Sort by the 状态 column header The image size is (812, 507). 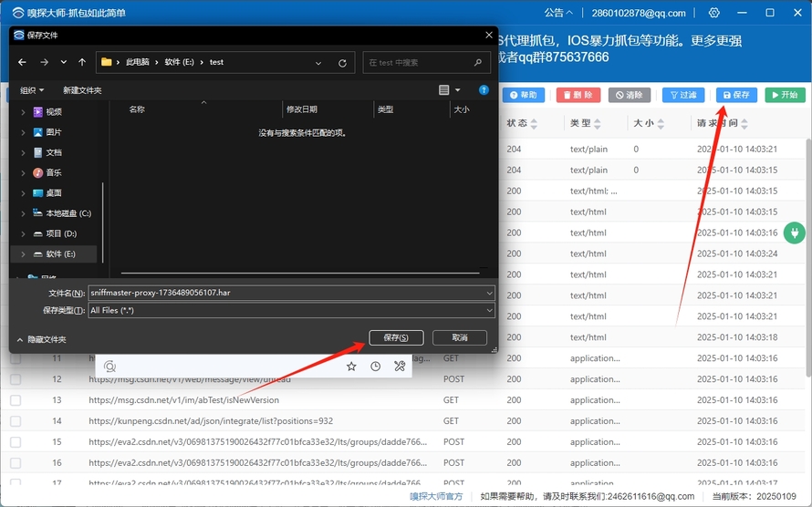coord(517,122)
